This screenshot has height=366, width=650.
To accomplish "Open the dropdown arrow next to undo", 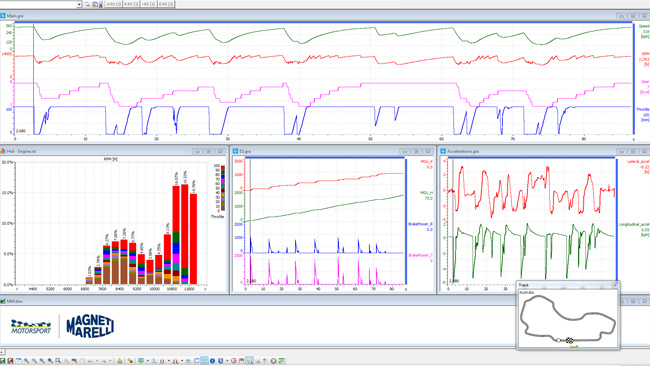I will coord(97,361).
